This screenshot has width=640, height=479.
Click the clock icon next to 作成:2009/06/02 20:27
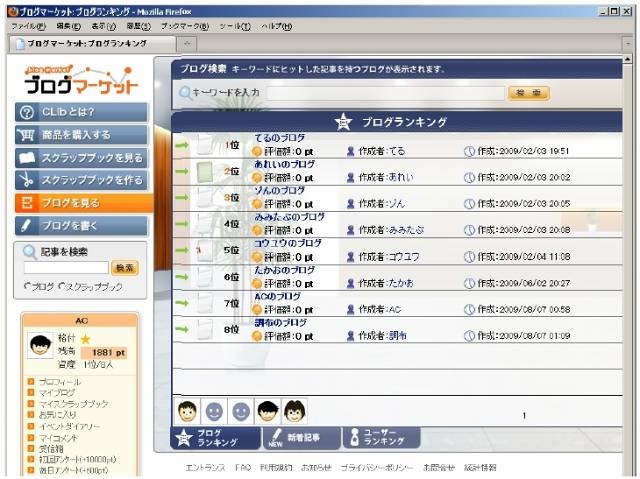point(469,283)
